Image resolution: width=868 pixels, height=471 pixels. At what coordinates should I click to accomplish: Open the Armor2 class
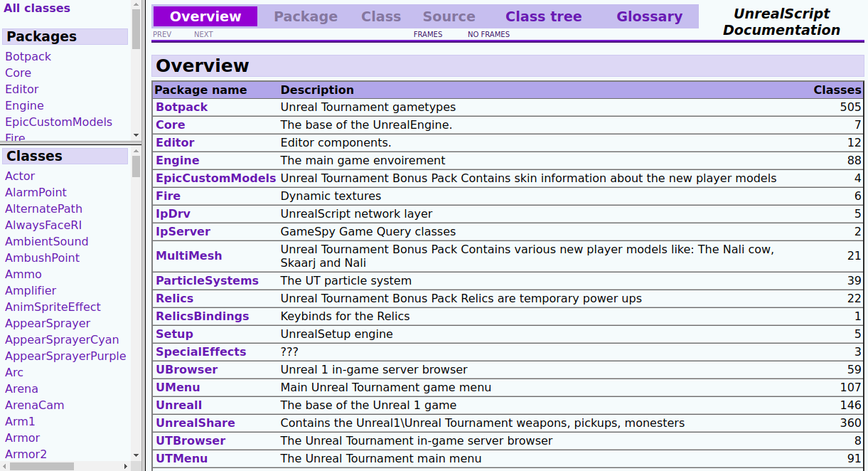pyautogui.click(x=26, y=455)
